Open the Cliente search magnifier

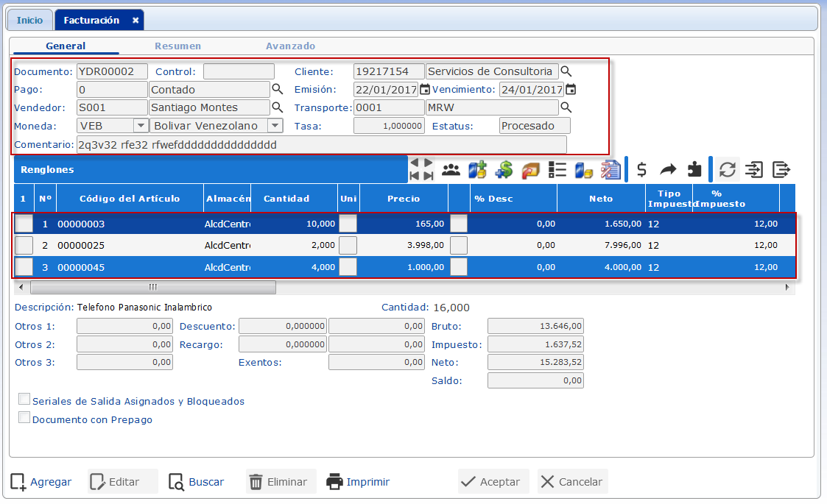(x=566, y=71)
